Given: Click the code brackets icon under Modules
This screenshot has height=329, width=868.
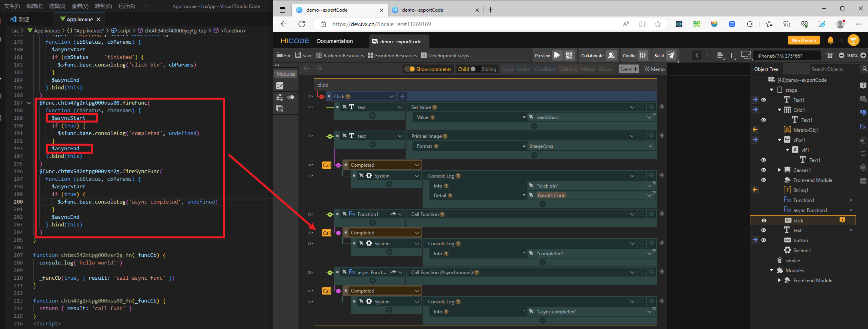Looking at the screenshot, I should (291, 97).
